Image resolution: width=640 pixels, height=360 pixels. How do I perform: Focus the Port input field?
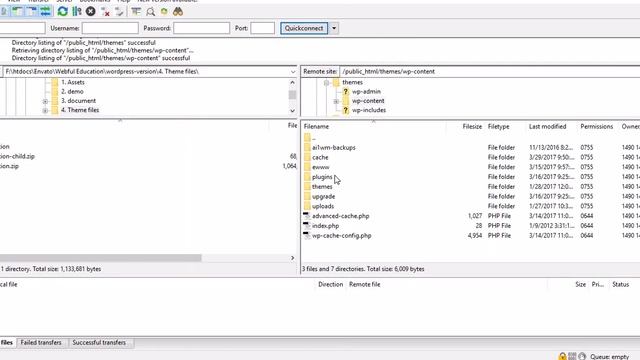[x=262, y=28]
